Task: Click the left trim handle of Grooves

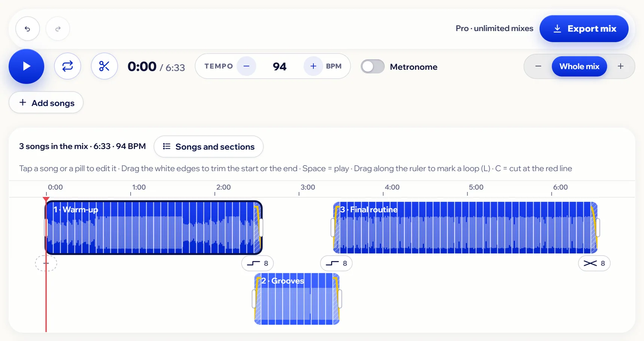Action: click(254, 299)
